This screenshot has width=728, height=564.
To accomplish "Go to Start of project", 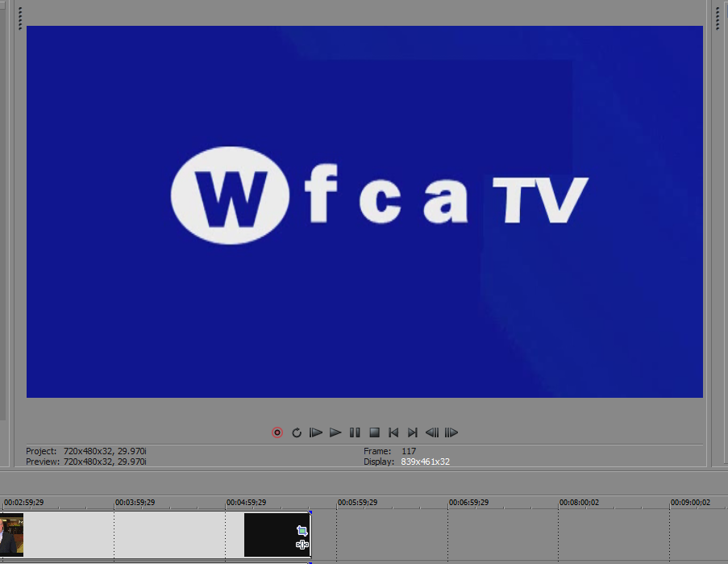I will pyautogui.click(x=393, y=432).
